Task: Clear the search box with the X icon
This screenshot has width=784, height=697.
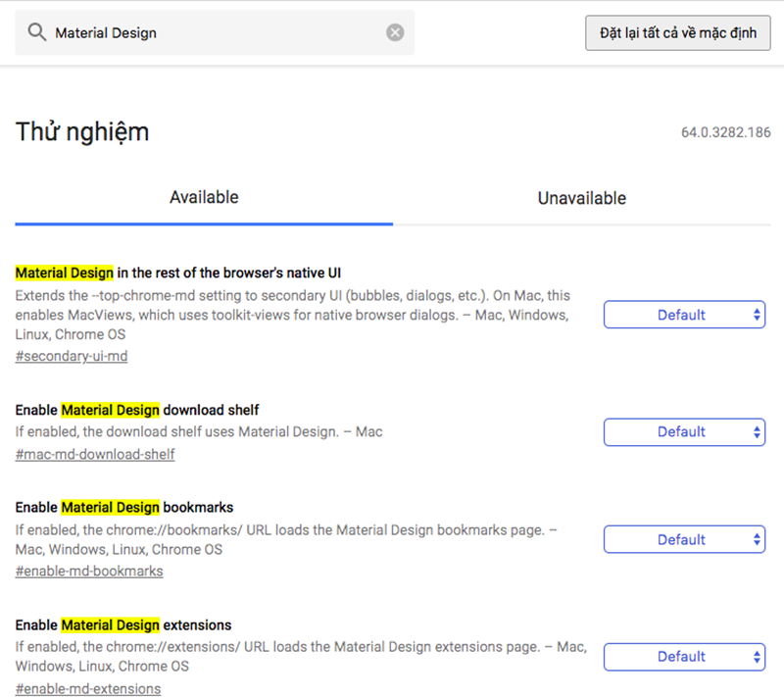Action: [x=395, y=32]
